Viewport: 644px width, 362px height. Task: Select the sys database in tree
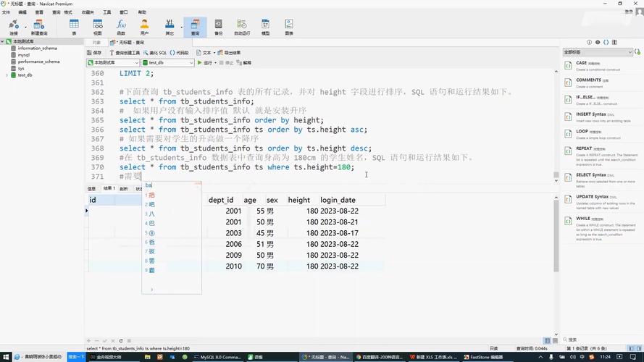pyautogui.click(x=20, y=69)
